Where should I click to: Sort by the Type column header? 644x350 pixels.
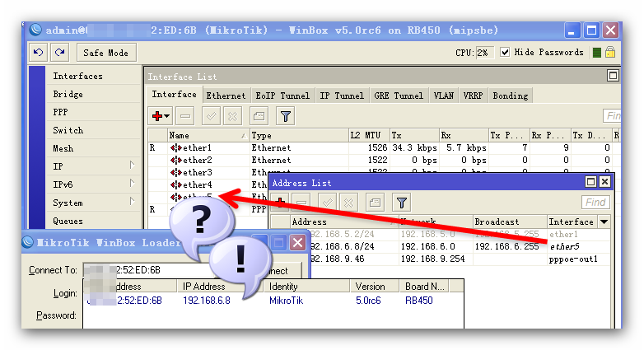(x=299, y=135)
